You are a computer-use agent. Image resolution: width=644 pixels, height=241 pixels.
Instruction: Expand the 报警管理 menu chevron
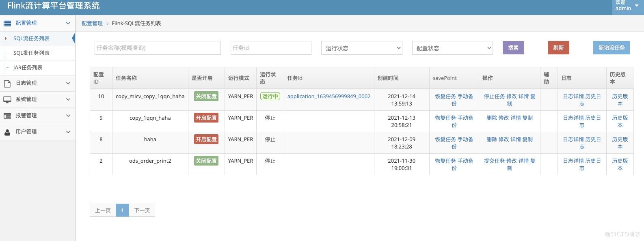pos(68,116)
